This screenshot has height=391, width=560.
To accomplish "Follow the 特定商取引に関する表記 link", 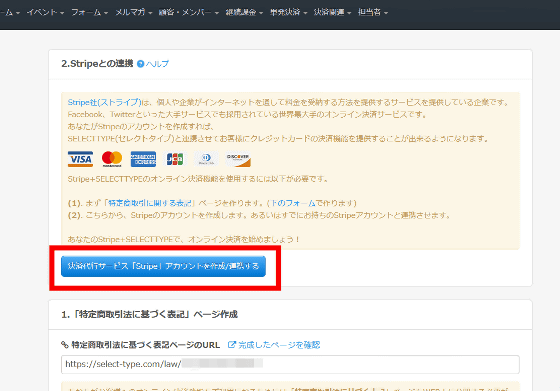I will pyautogui.click(x=150, y=203).
